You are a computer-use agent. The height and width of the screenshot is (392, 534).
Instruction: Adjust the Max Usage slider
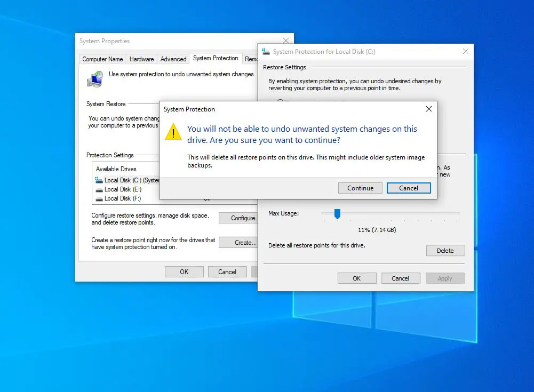(x=337, y=213)
